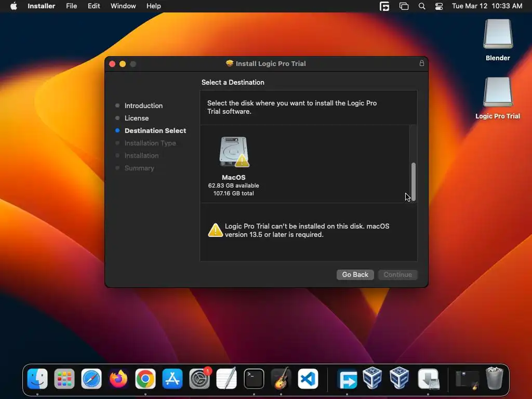This screenshot has height=399, width=532.
Task: Close the installer window with red button
Action: [x=112, y=64]
